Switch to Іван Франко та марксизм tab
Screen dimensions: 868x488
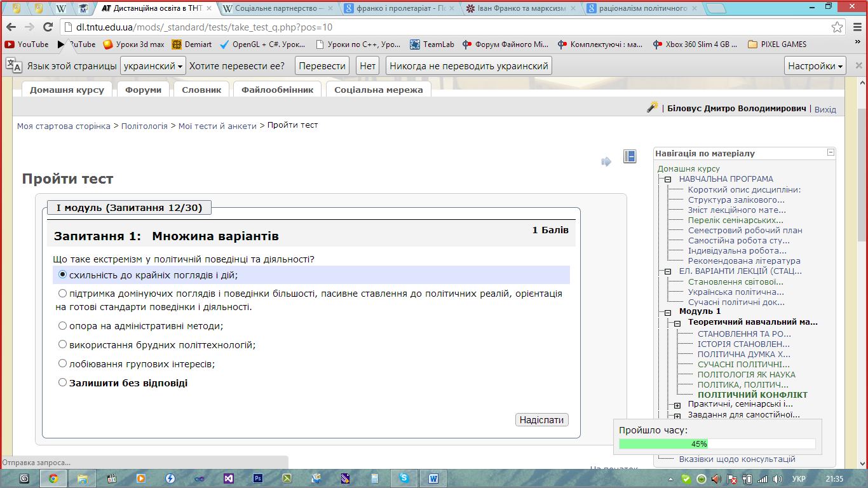tap(520, 9)
